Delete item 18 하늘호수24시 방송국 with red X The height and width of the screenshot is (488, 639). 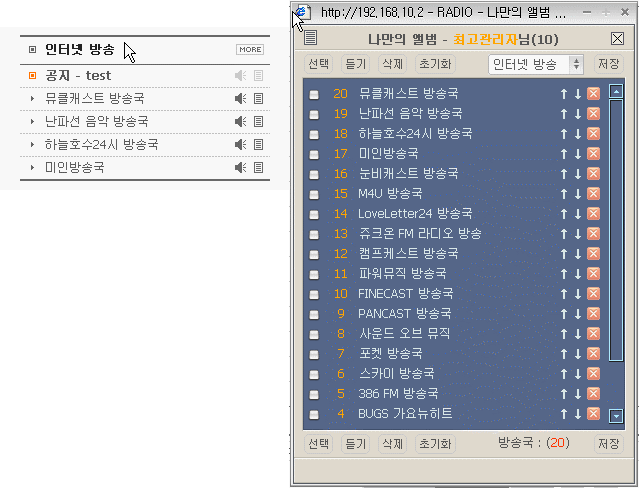pos(593,133)
